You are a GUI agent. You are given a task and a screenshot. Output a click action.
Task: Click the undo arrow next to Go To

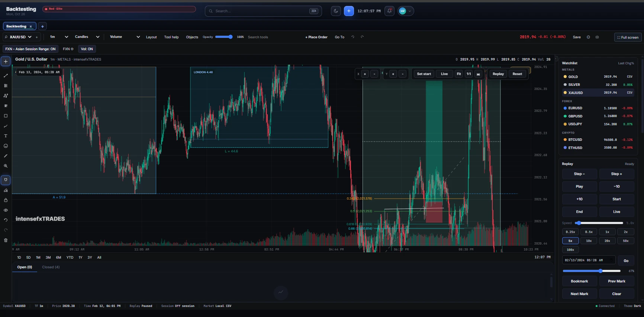coord(353,37)
